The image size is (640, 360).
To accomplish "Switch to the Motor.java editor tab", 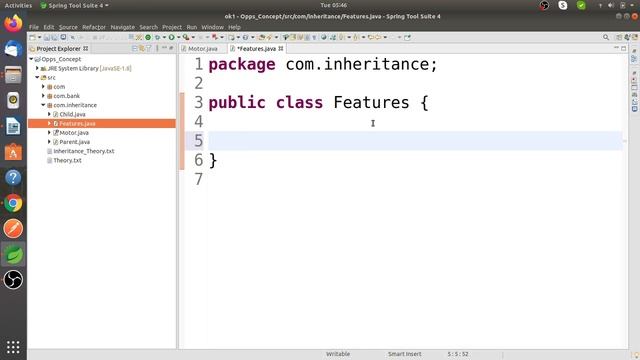I will coord(202,49).
